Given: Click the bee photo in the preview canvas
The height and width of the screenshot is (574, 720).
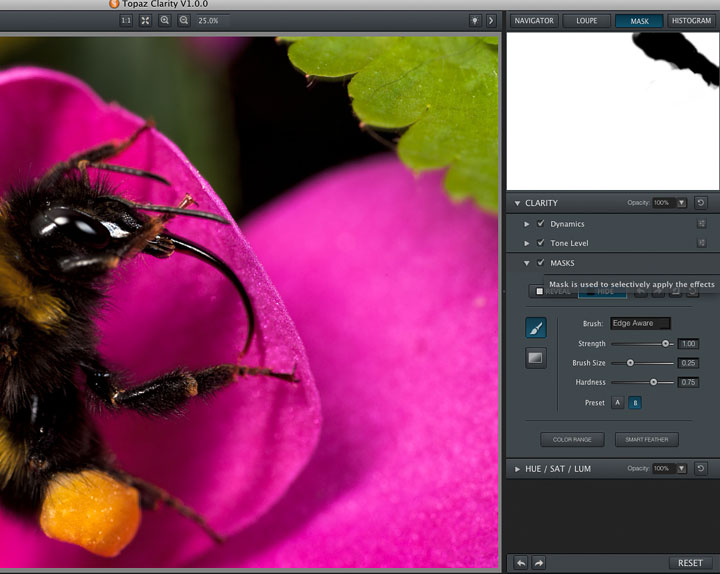Looking at the screenshot, I should (249, 302).
